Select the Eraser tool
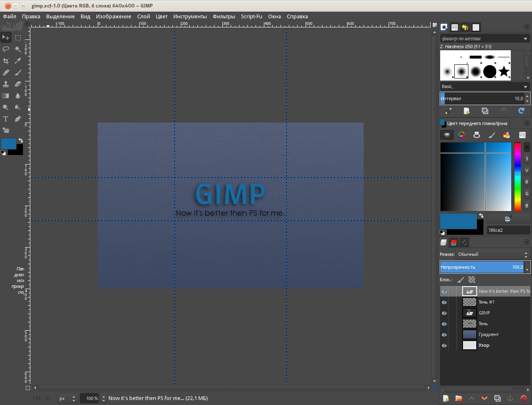Viewport: 532px width, 405px height. (18, 84)
